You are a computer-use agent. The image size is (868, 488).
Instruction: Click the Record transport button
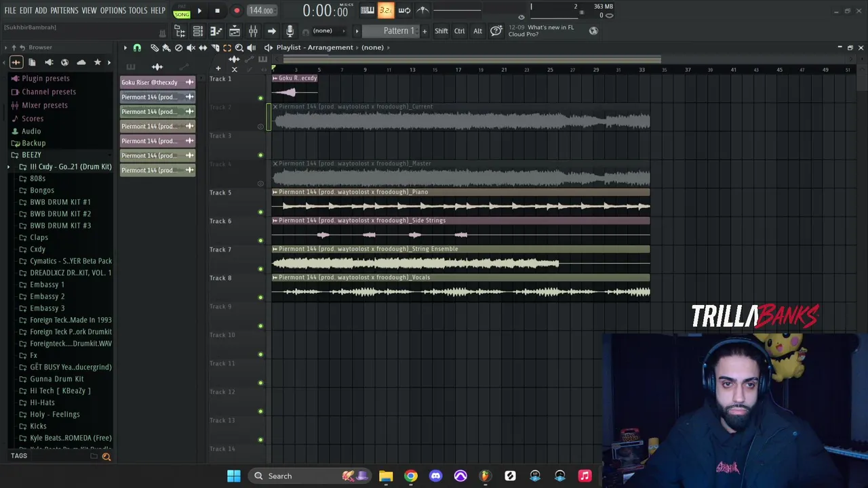coord(237,11)
